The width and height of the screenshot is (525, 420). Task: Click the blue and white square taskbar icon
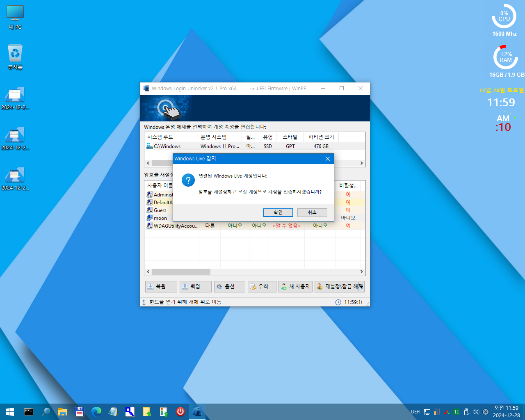pyautogui.click(x=130, y=412)
